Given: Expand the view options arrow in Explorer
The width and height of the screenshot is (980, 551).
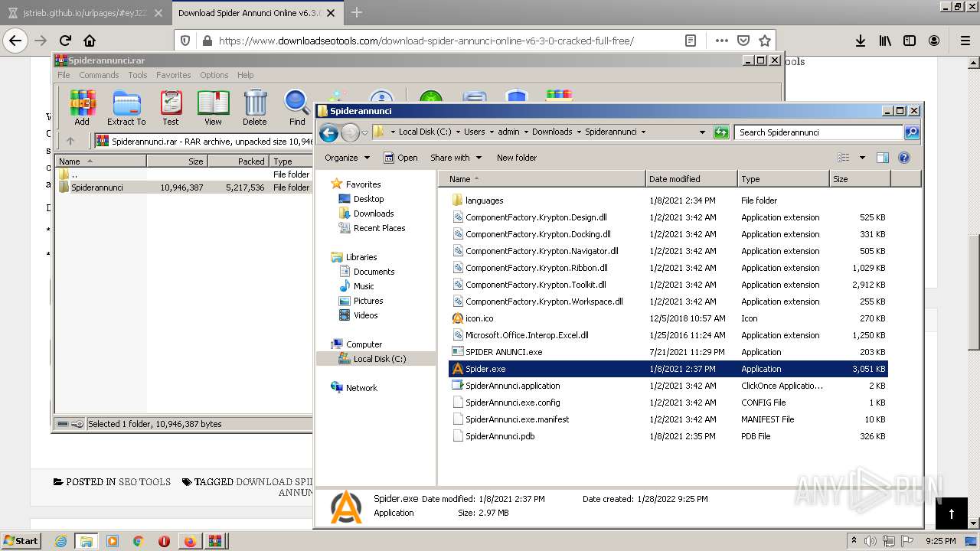Looking at the screenshot, I should pos(862,158).
